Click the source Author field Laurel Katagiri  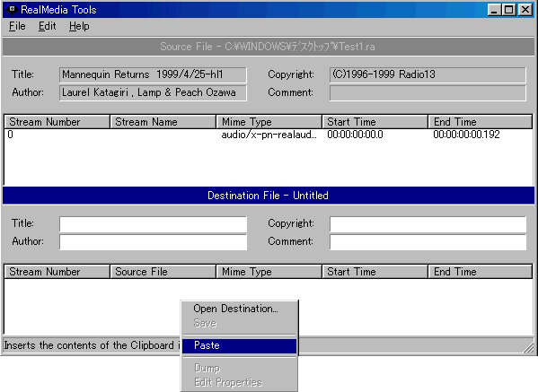(153, 93)
